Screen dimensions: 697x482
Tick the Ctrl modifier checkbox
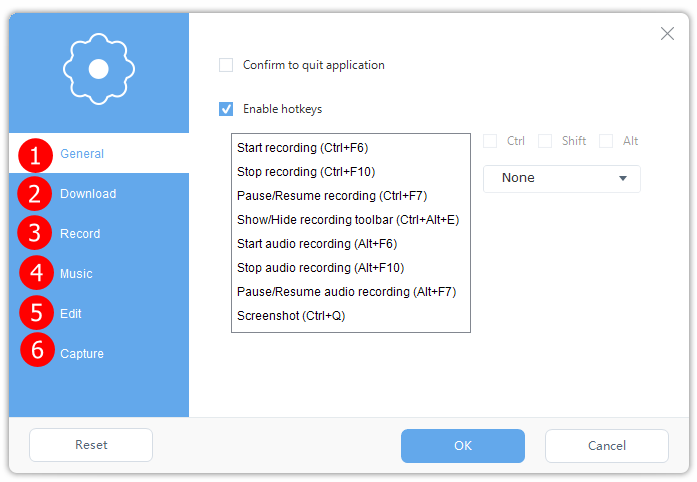tap(490, 141)
